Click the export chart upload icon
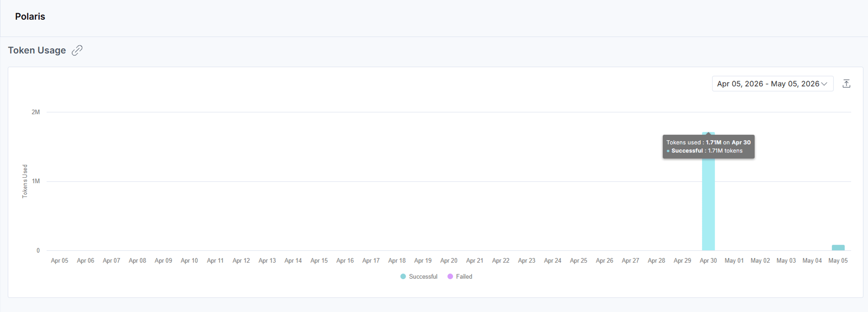The width and height of the screenshot is (868, 312). (846, 84)
